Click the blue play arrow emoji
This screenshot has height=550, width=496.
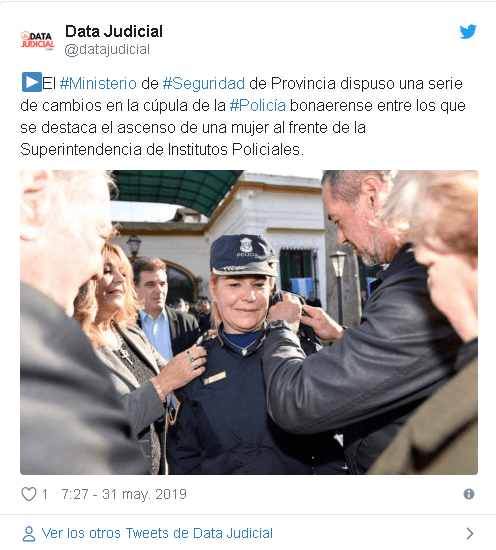[32, 82]
